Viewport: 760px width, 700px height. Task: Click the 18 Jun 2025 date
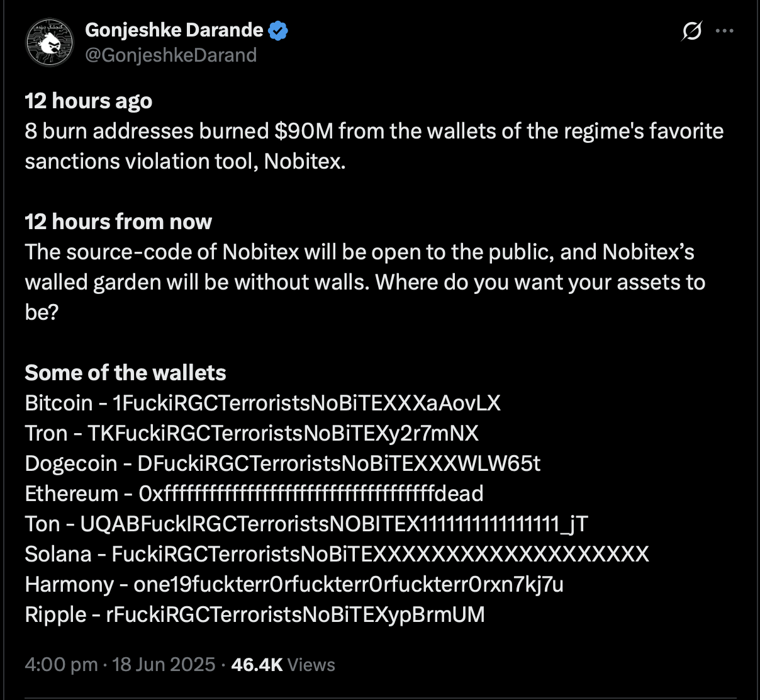[164, 665]
